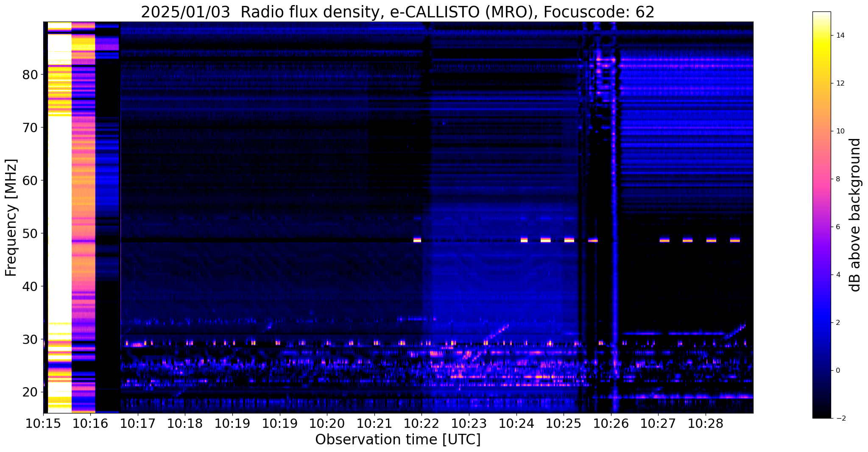Click the colorbar tick label 0

click(838, 371)
